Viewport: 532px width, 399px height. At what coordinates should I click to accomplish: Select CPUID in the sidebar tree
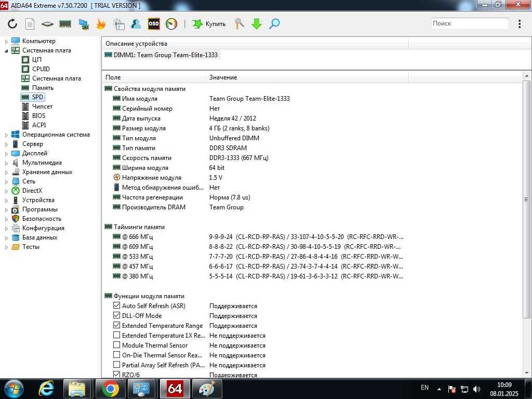[41, 69]
